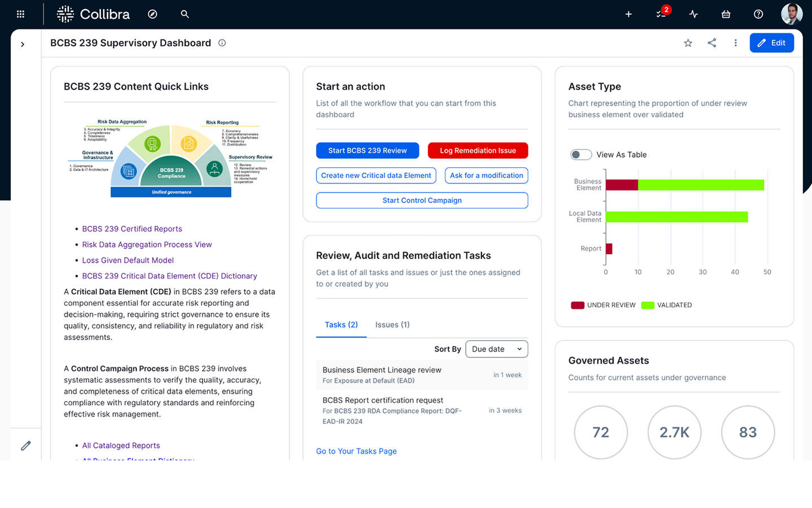This screenshot has height=508, width=812.
Task: Open the Sort By Due date dropdown
Action: click(x=497, y=349)
